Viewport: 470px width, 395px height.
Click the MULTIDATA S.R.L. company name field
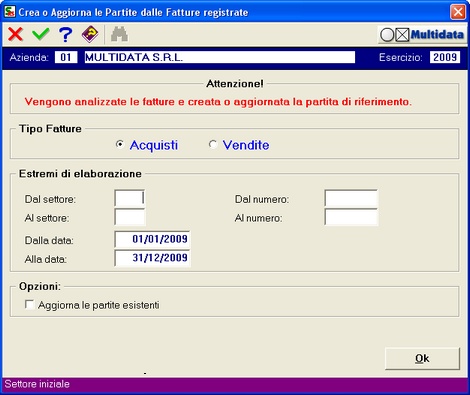[220, 57]
